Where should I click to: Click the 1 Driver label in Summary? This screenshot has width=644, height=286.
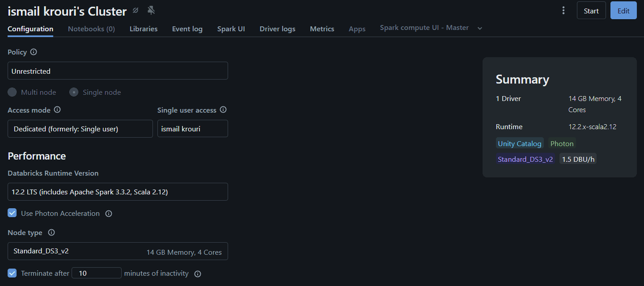tap(508, 99)
